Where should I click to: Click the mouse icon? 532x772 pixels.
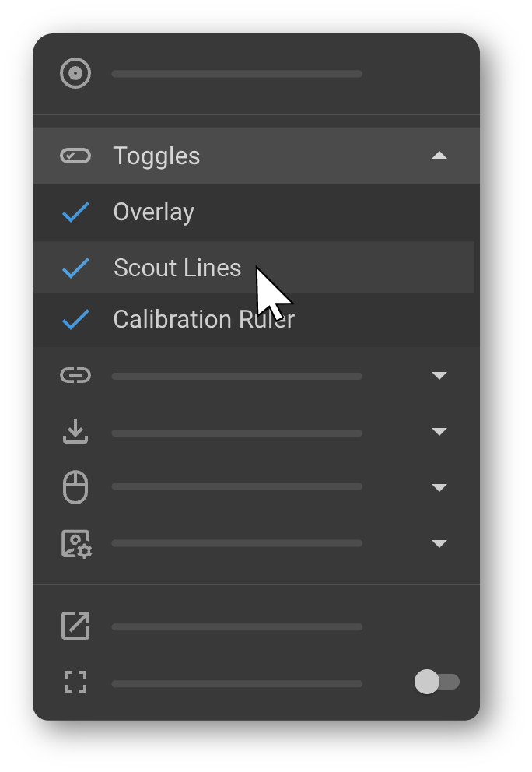point(75,488)
